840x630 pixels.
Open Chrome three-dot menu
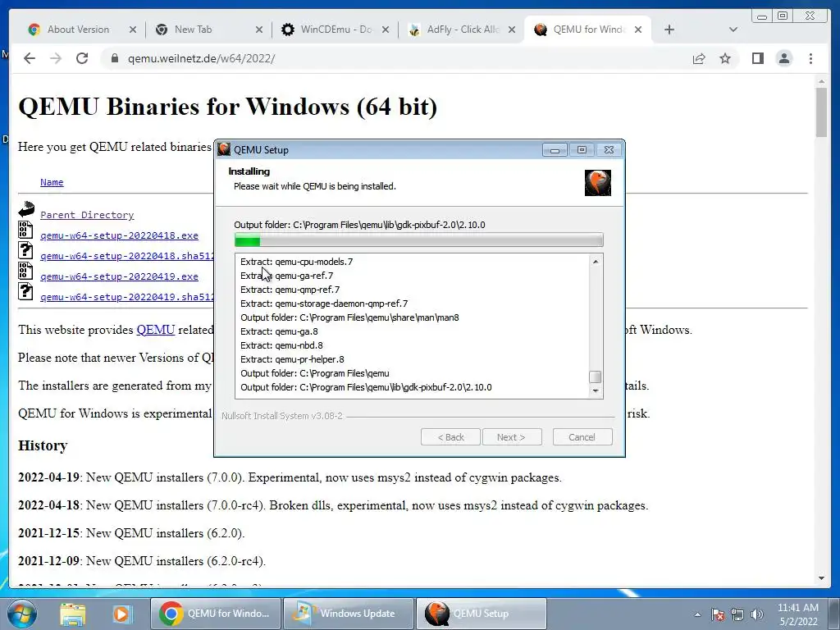coord(810,58)
